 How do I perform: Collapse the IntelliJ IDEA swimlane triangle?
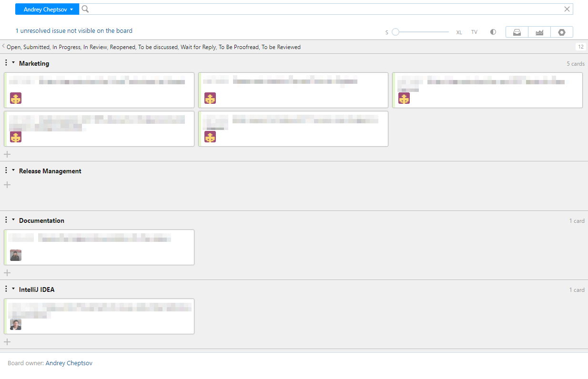point(13,289)
